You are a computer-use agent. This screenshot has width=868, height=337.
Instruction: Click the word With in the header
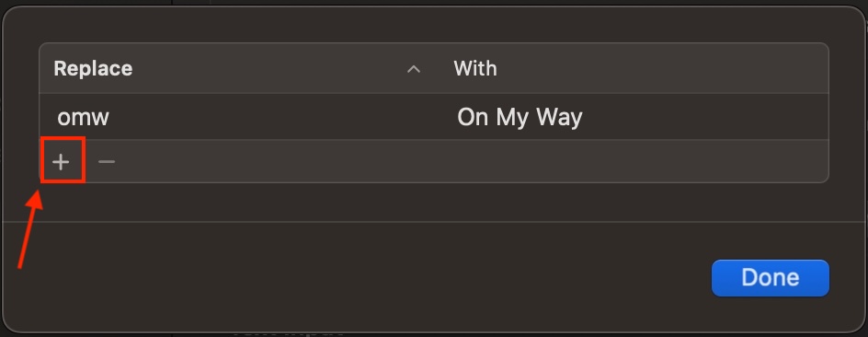pyautogui.click(x=475, y=69)
